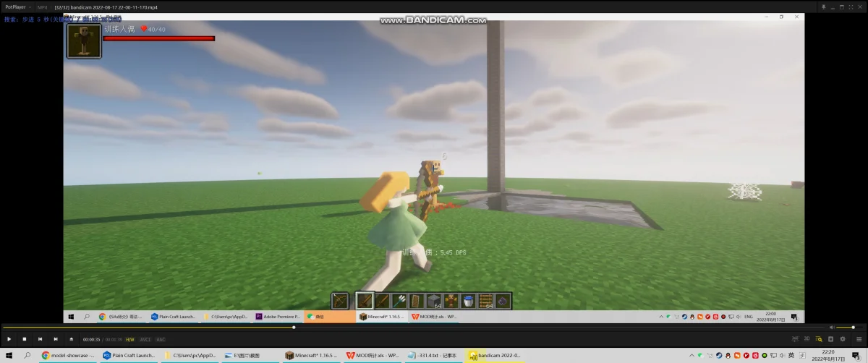Switch to WPS MOD统计.xls taskbar item
The height and width of the screenshot is (363, 868).
click(x=373, y=355)
